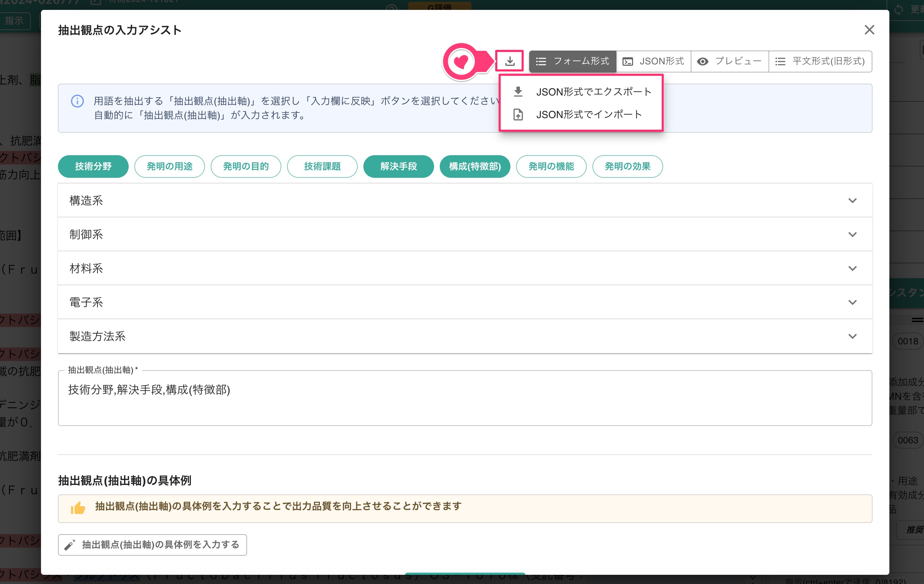Image resolution: width=924 pixels, height=584 pixels.
Task: Click the eye icon beside プレビュー
Action: [x=703, y=62]
